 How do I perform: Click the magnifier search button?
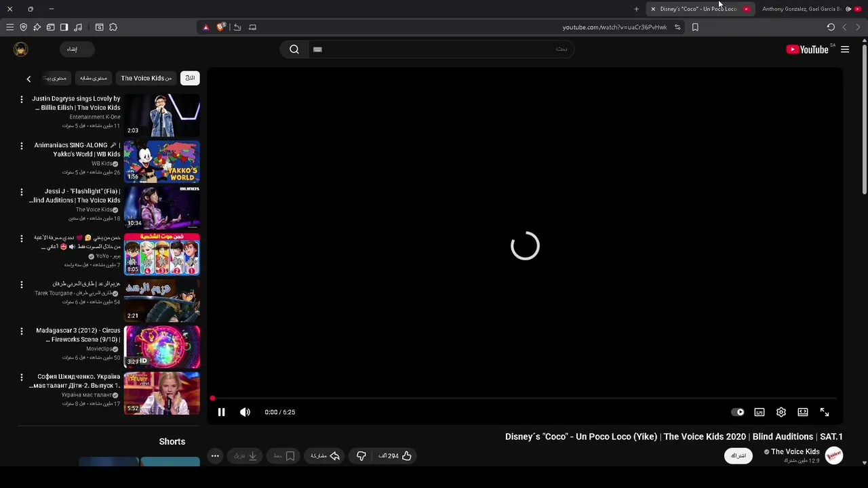tap(294, 49)
